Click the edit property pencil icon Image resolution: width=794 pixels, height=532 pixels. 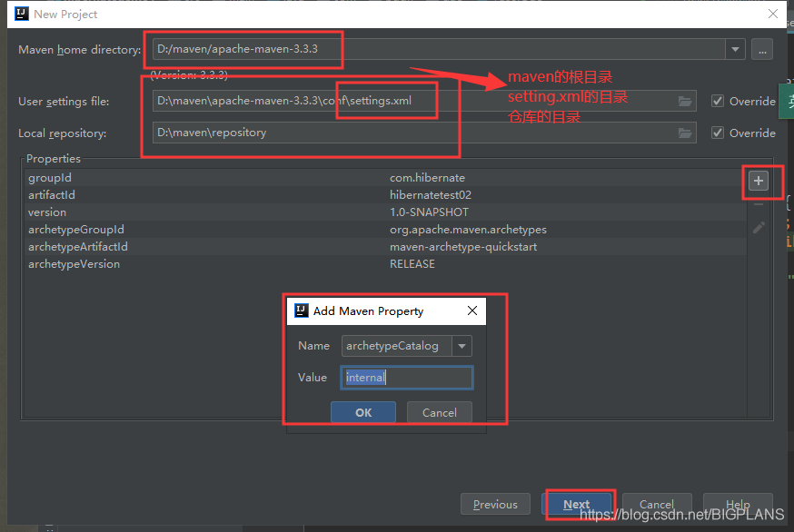coord(758,228)
